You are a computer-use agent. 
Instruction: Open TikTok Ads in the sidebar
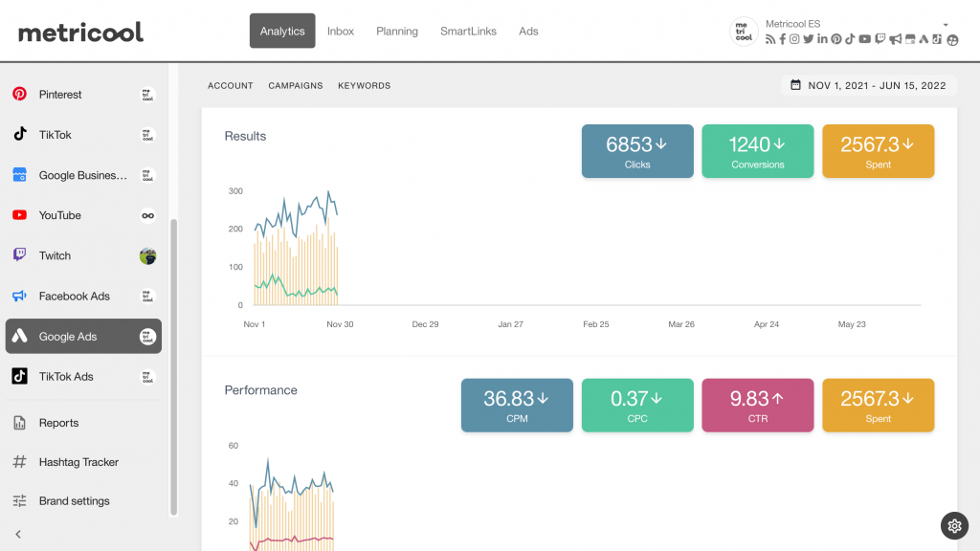point(84,377)
